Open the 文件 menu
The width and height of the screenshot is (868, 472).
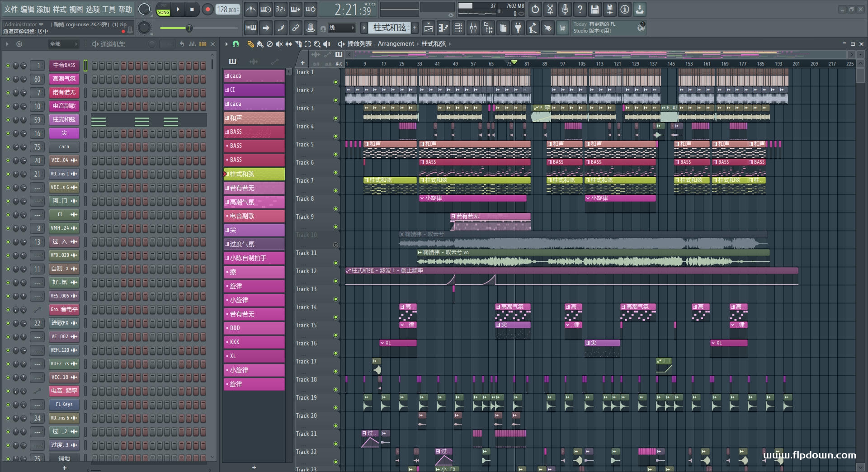11,9
